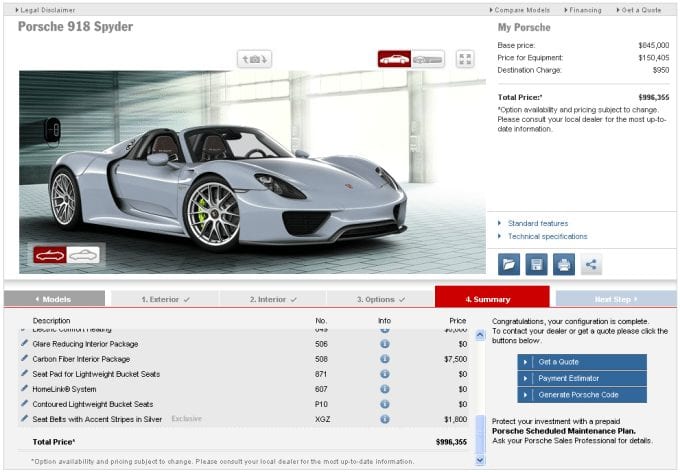Save configuration with the floppy disk icon

coord(536,265)
